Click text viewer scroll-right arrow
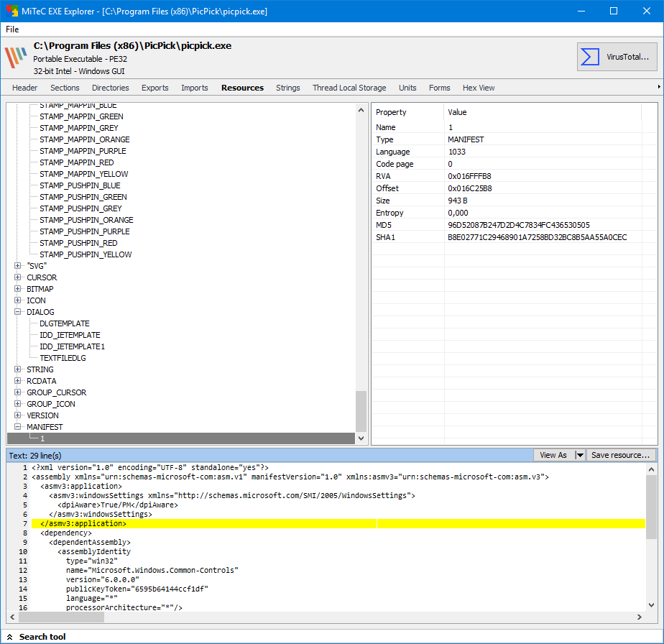The image size is (664, 644). (640, 617)
